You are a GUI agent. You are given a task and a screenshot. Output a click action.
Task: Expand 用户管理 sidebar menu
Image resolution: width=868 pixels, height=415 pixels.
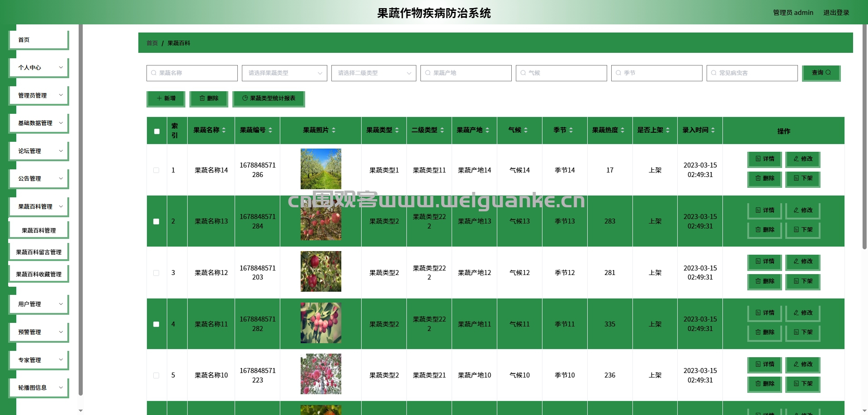pos(39,304)
